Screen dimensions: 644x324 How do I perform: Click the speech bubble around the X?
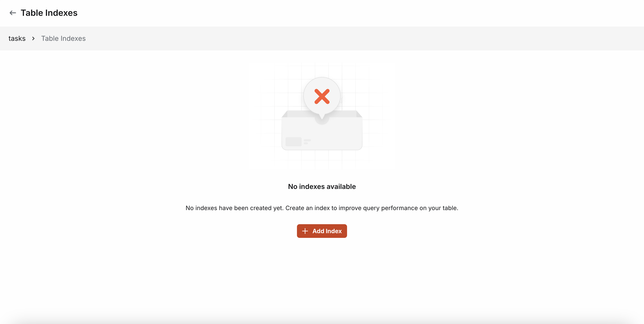click(x=322, y=96)
